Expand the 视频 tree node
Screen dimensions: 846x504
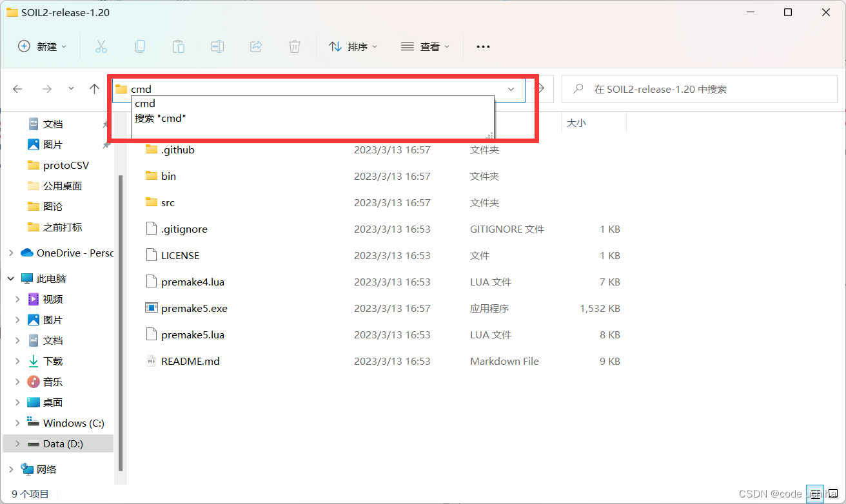click(17, 299)
